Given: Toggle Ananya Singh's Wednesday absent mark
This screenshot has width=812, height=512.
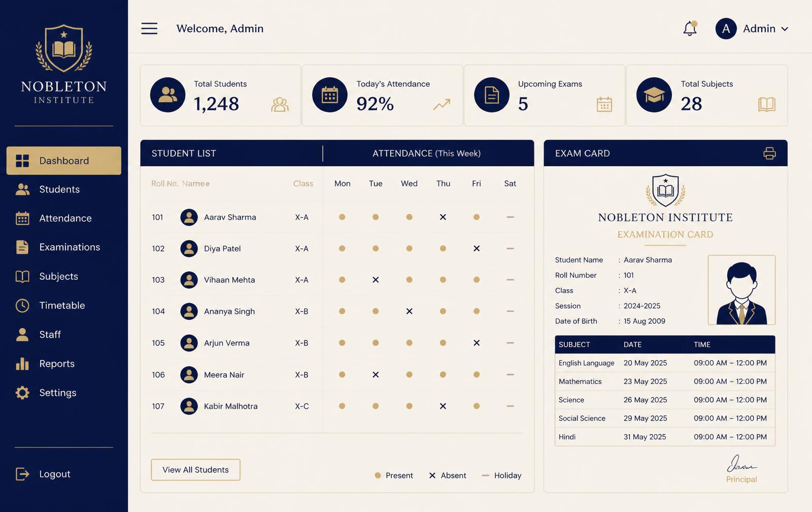Looking at the screenshot, I should pos(409,311).
